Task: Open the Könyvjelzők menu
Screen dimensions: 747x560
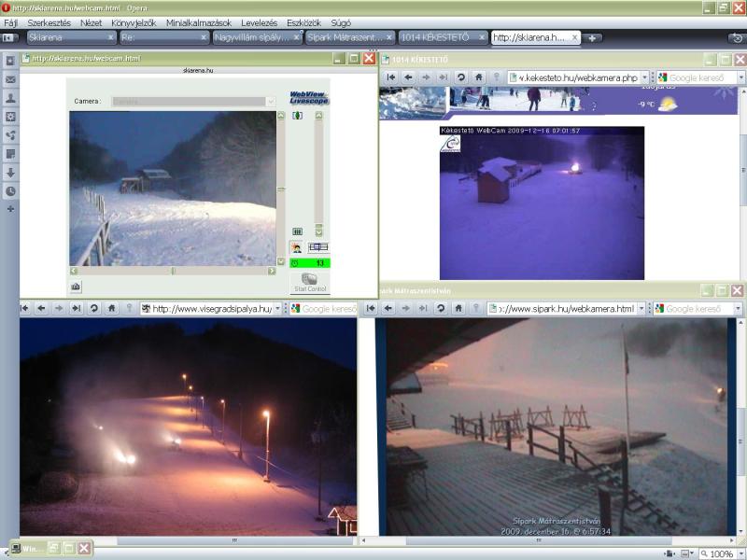Action: (134, 22)
